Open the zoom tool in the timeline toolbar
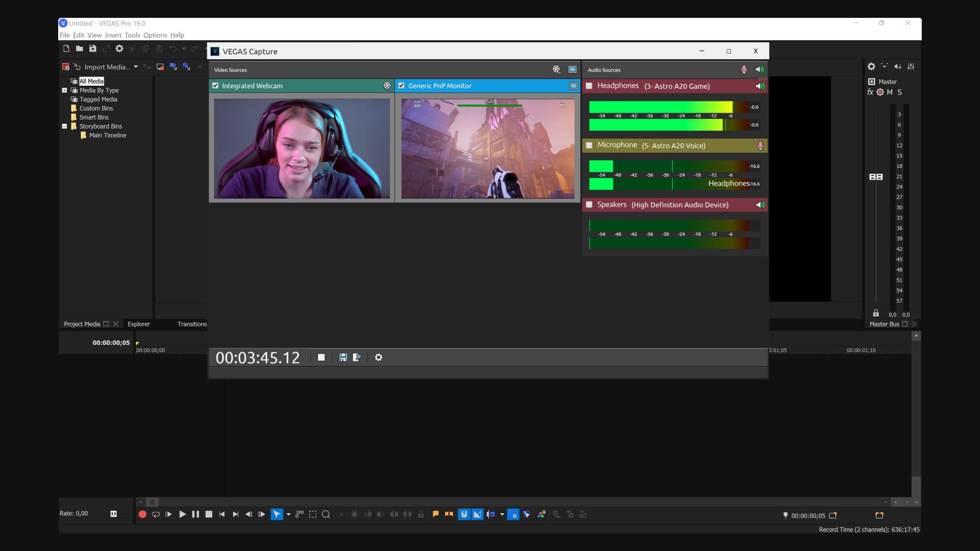Image resolution: width=980 pixels, height=551 pixels. (326, 514)
